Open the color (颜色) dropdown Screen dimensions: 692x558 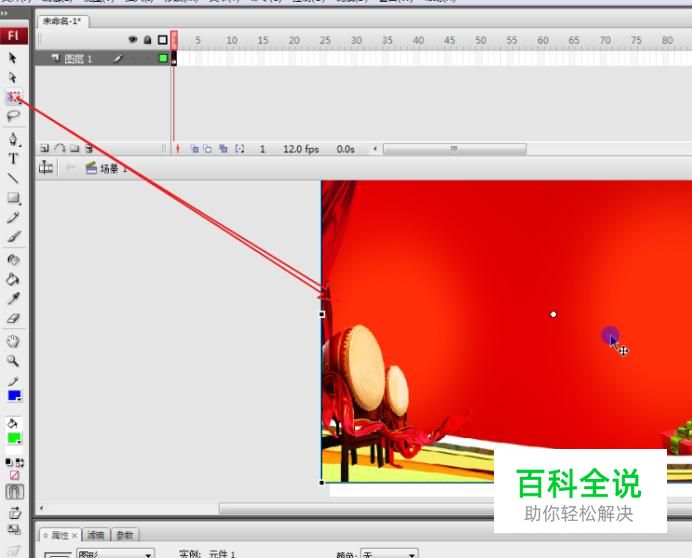pyautogui.click(x=389, y=554)
